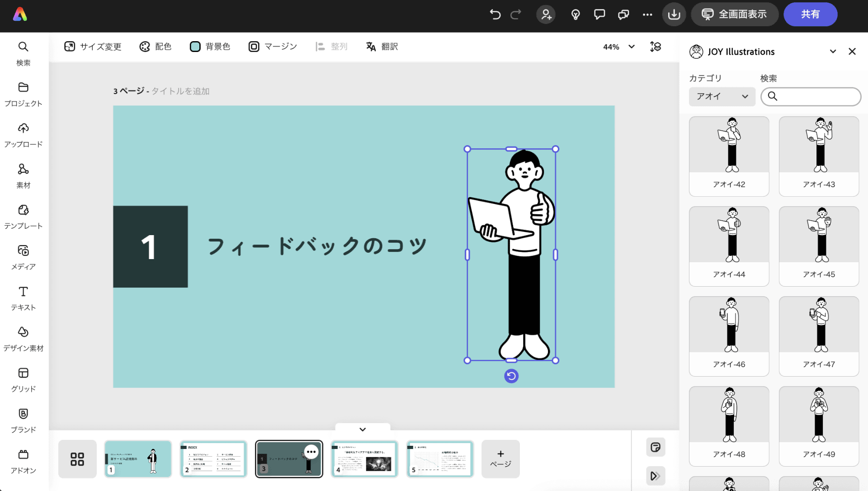Click the undo arrow icon
The height and width of the screenshot is (491, 868).
pyautogui.click(x=495, y=14)
